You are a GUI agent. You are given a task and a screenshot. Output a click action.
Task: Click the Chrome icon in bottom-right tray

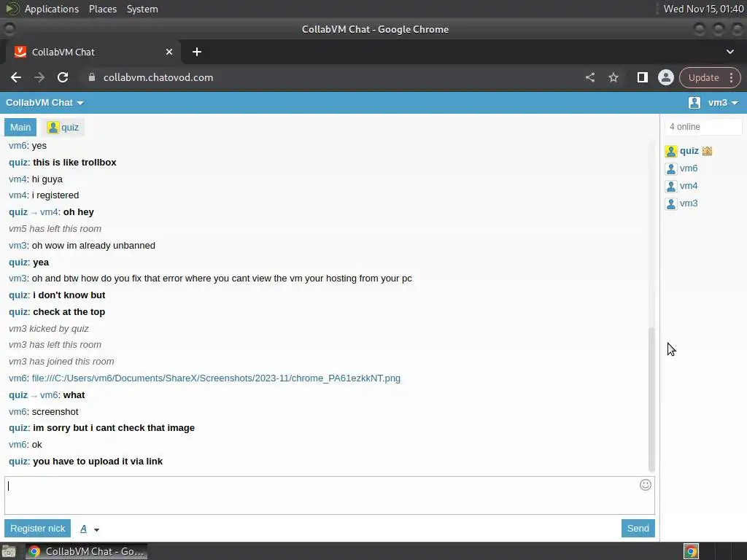[x=691, y=551]
